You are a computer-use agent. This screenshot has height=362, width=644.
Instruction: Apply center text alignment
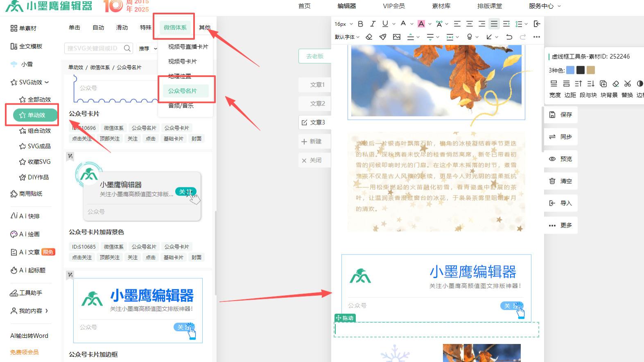(x=470, y=24)
